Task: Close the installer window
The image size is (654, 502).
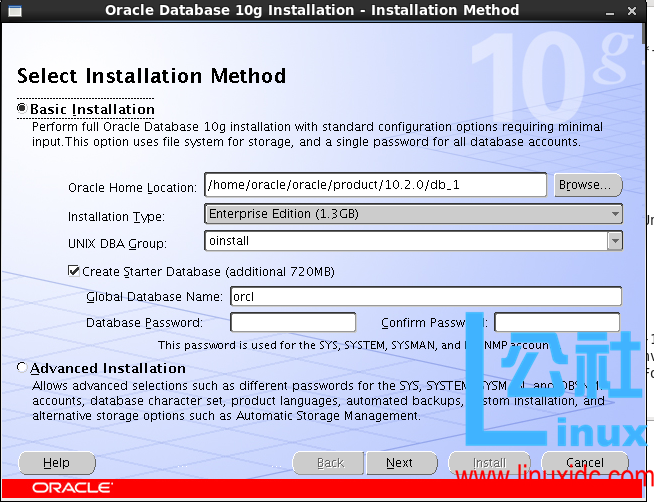Action: [632, 11]
